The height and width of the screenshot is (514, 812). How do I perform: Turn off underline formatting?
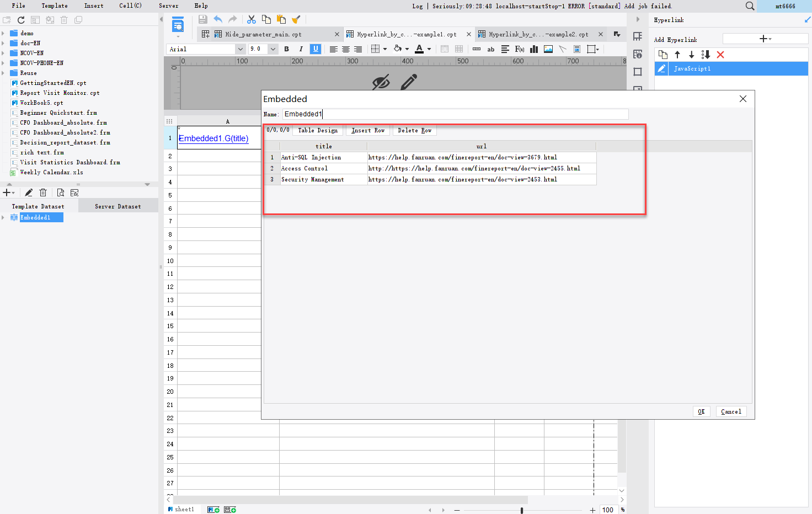coord(316,49)
